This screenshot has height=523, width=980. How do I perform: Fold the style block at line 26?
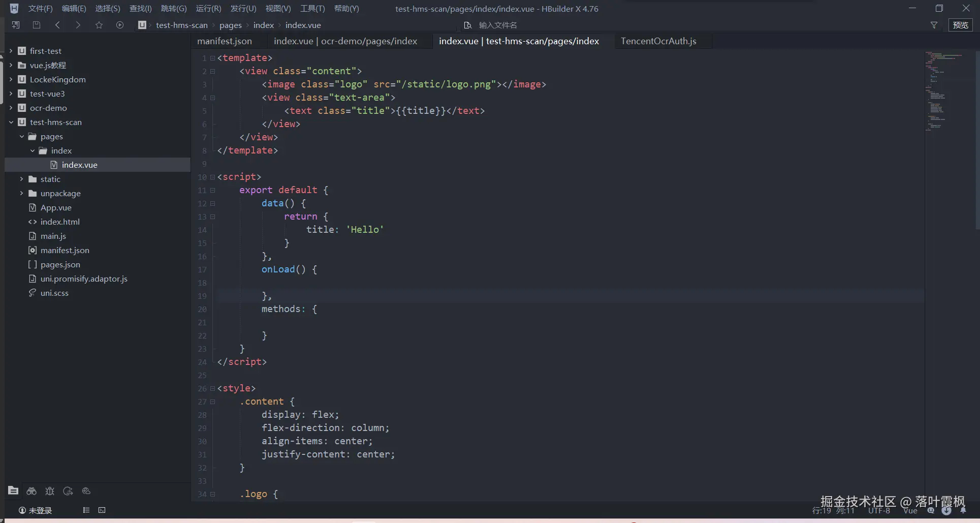(212, 388)
